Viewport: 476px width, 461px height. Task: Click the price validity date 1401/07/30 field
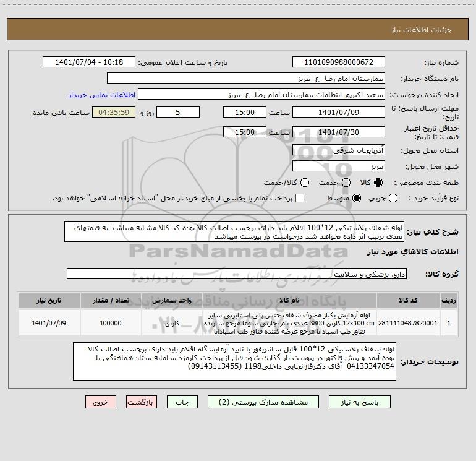tap(339, 132)
